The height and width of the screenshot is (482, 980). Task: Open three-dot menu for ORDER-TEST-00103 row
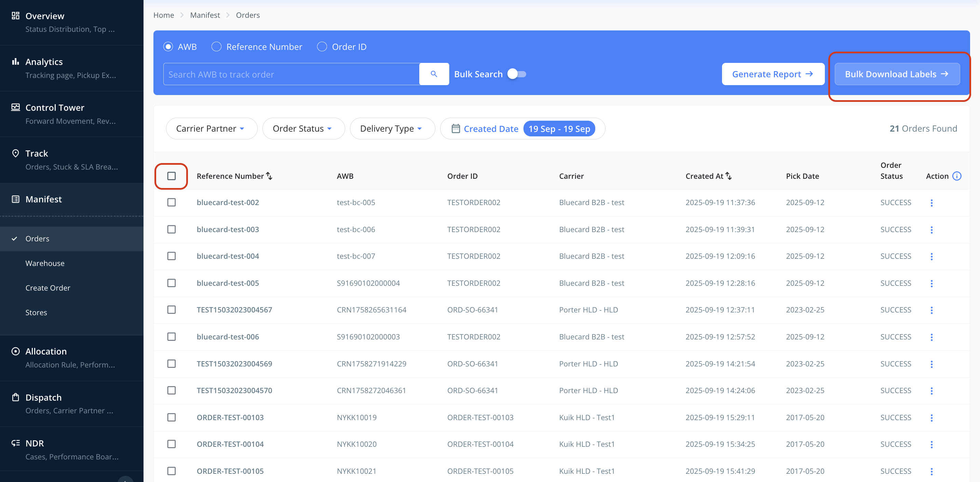click(931, 418)
